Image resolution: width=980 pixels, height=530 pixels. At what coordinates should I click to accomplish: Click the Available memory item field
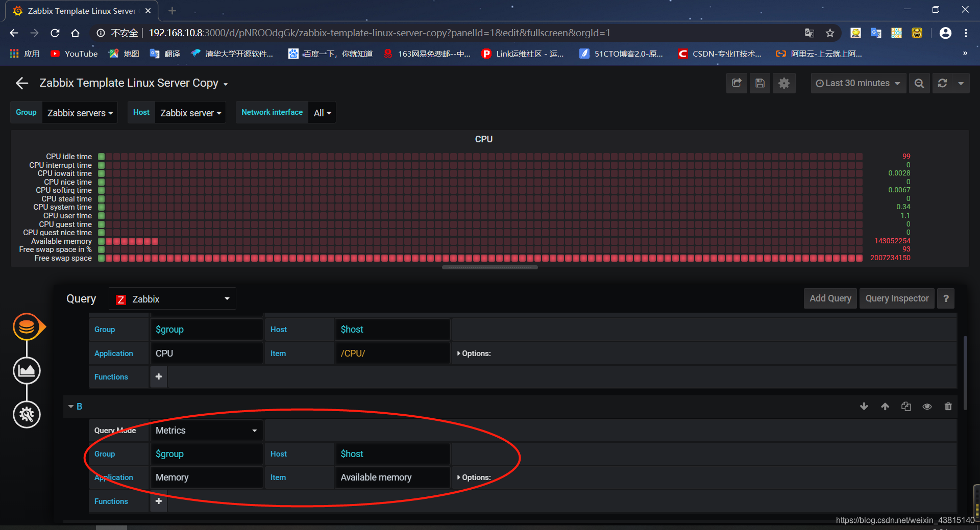click(392, 477)
